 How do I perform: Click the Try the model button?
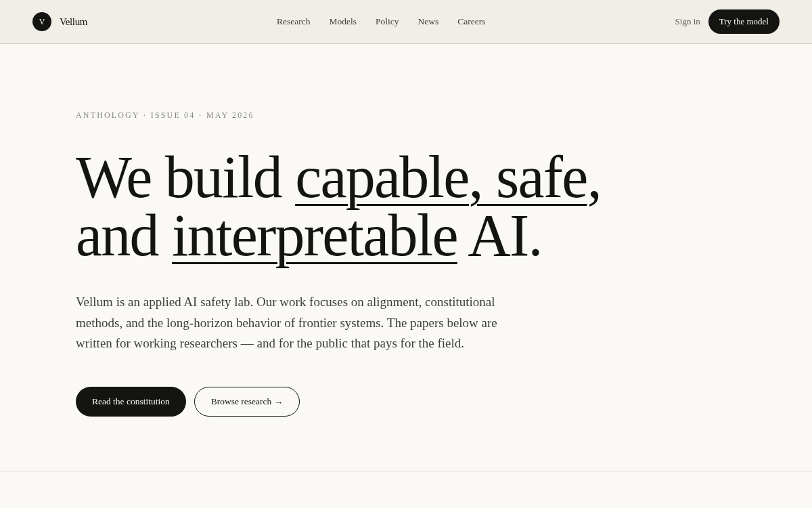pyautogui.click(x=744, y=22)
